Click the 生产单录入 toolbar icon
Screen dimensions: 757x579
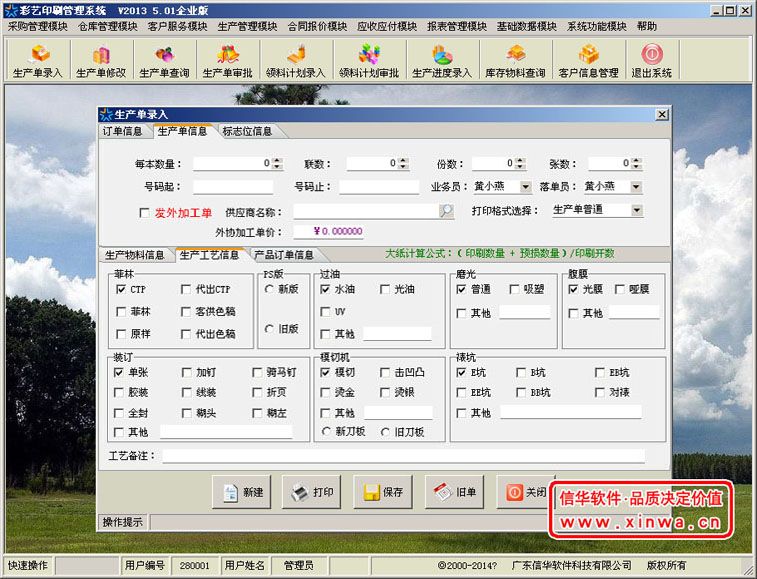pos(37,60)
